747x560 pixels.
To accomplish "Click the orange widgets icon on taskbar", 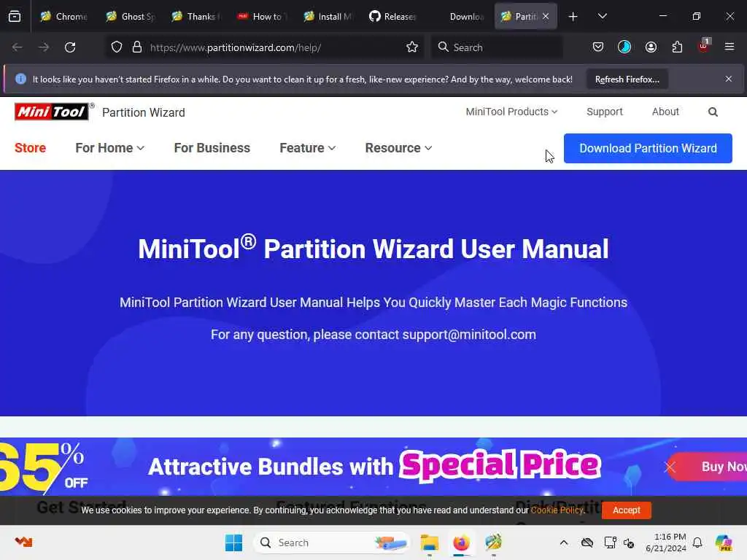I will click(23, 542).
